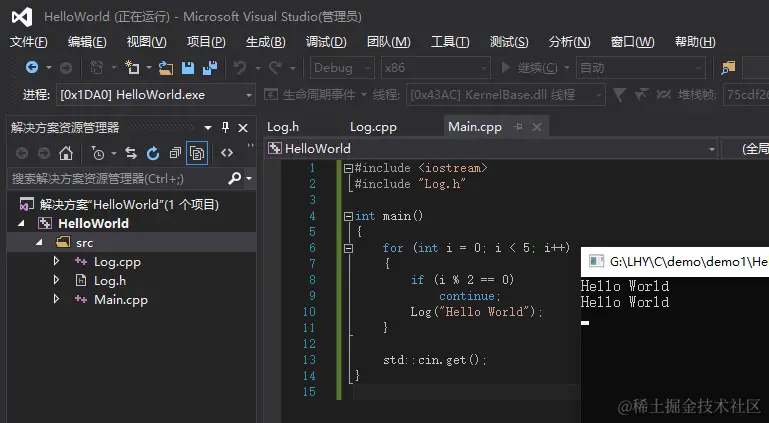Toggle pin on the Main.cpp tab
Viewport: 769px width, 423px height.
[518, 127]
